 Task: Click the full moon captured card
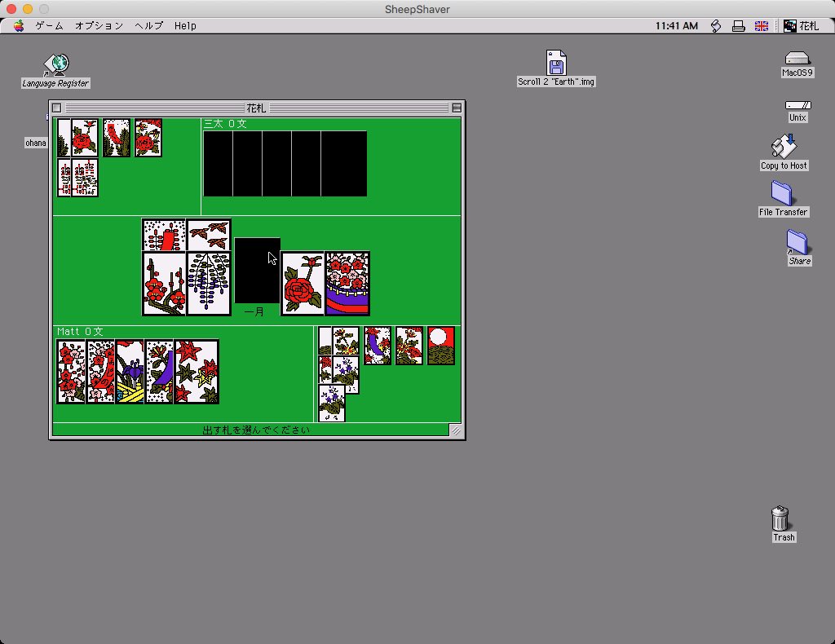coord(441,346)
